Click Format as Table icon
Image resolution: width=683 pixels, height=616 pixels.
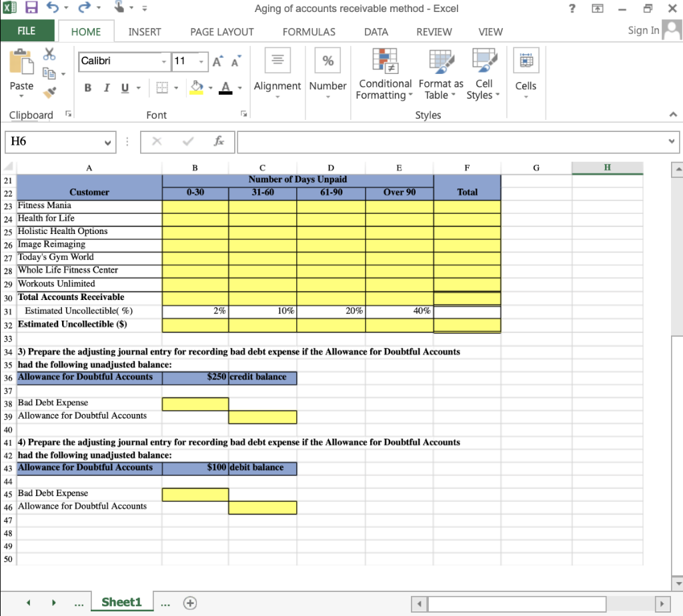click(442, 61)
